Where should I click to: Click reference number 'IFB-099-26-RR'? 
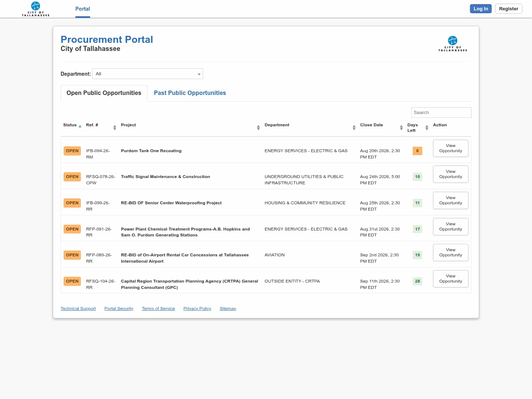[x=98, y=206]
